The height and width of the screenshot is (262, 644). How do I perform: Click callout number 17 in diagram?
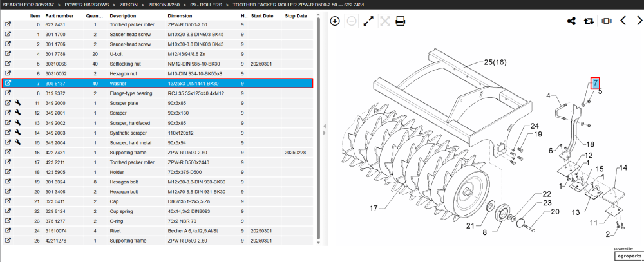[373, 208]
